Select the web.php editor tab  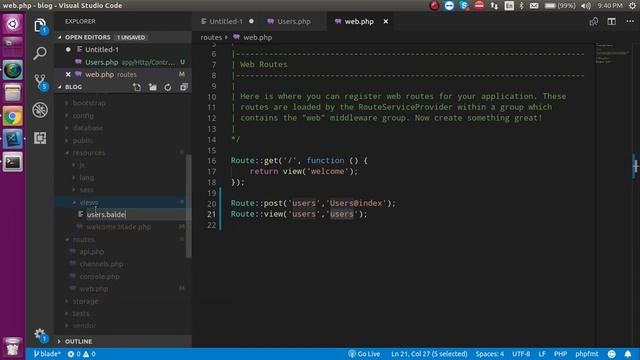[359, 21]
